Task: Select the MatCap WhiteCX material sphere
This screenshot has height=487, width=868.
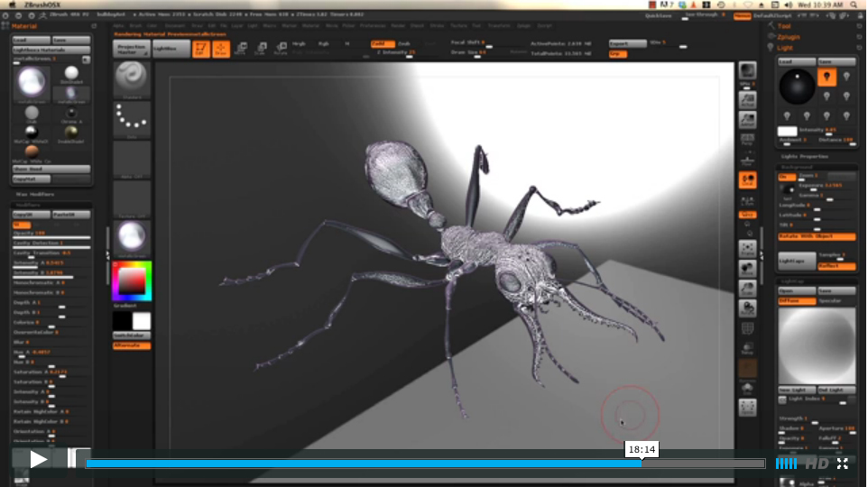Action: tap(32, 133)
